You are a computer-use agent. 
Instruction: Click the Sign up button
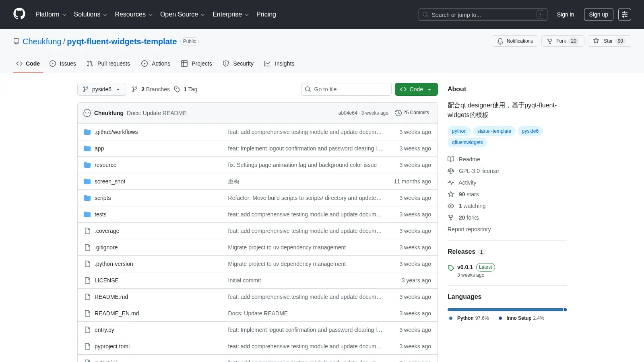click(599, 14)
